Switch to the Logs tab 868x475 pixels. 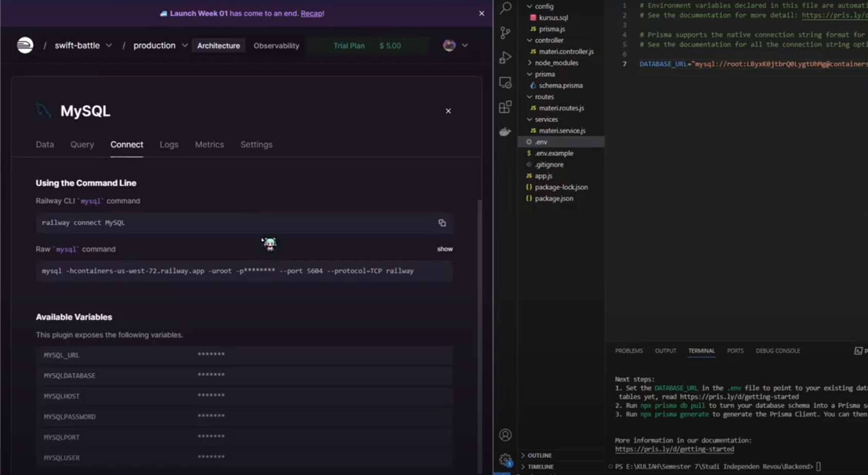(x=169, y=145)
